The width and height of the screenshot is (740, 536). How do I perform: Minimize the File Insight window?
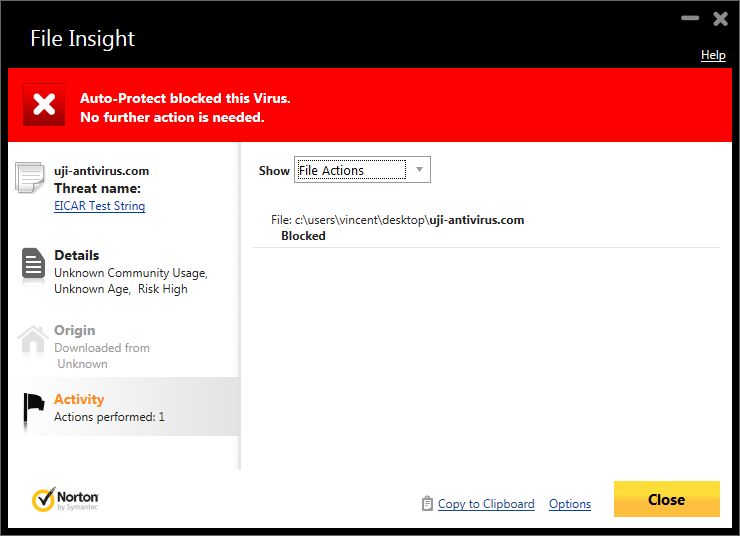point(690,18)
